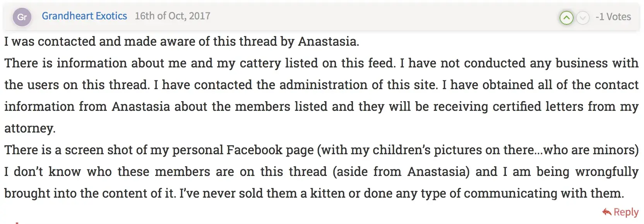This screenshot has width=644, height=224.
Task: Click the red reply arrow icon
Action: (x=606, y=212)
